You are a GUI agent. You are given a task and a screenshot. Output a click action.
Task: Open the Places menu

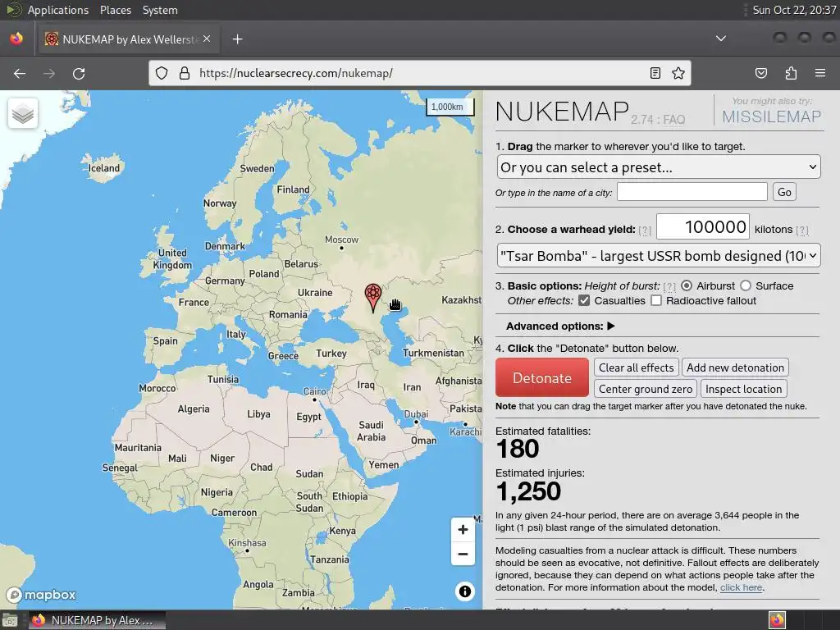(x=115, y=10)
